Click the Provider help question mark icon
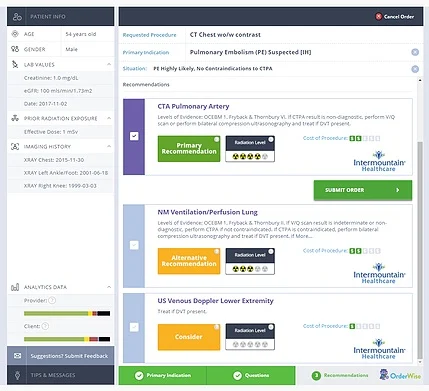This screenshot has width=429, height=391. tap(52, 300)
